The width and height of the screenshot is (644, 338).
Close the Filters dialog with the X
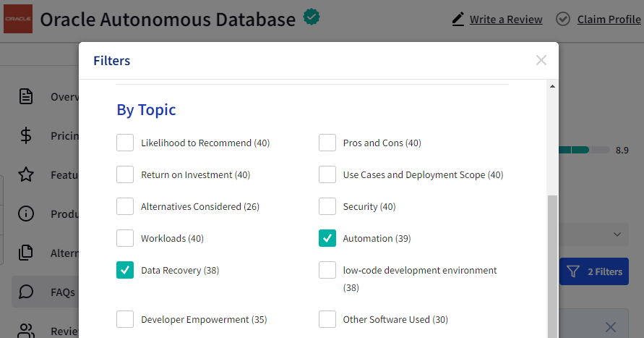pos(541,61)
